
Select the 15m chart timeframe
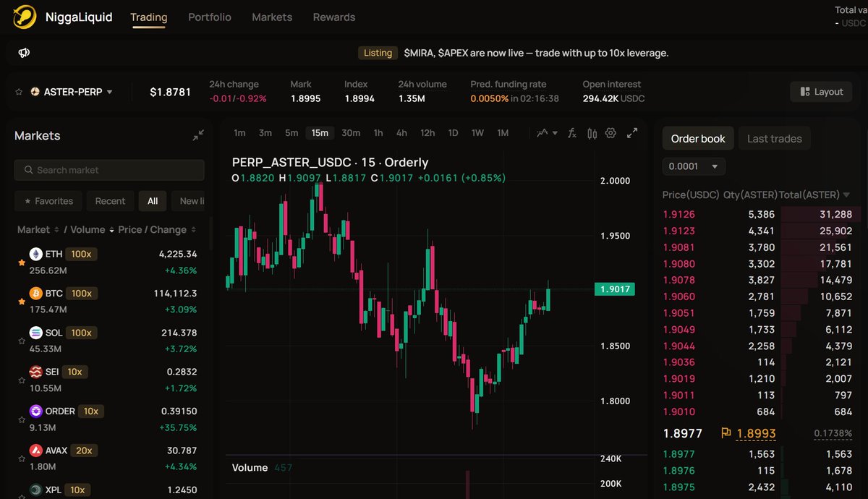point(320,133)
